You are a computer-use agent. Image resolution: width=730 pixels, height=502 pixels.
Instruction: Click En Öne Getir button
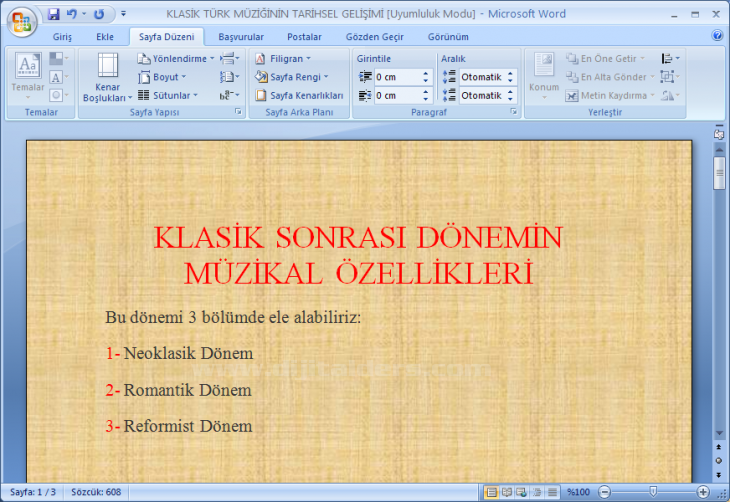click(x=606, y=59)
